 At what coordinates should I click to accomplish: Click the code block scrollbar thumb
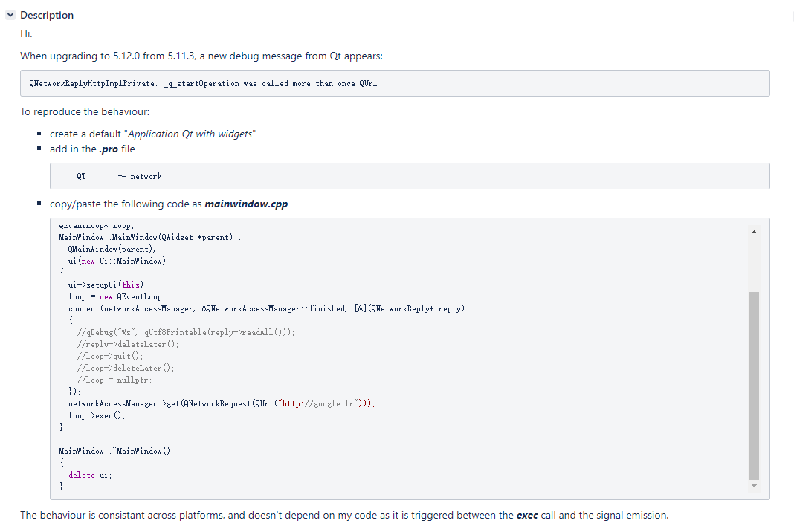click(754, 385)
